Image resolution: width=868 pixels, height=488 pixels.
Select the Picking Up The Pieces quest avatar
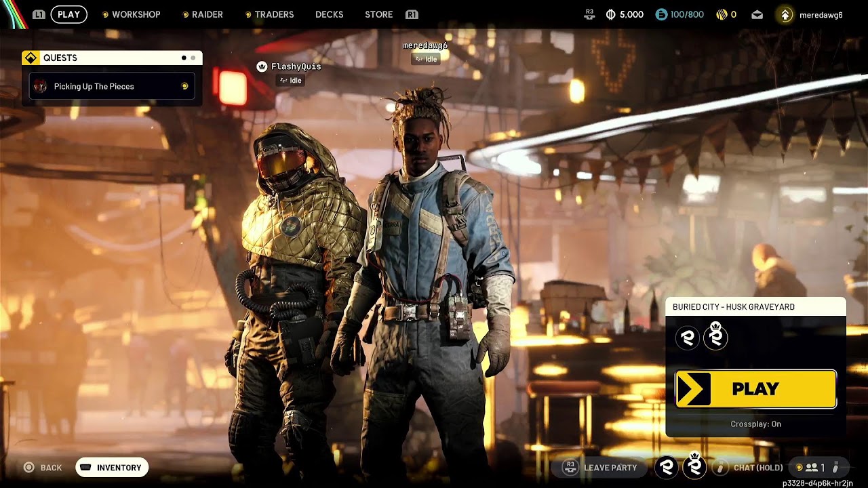click(x=41, y=86)
